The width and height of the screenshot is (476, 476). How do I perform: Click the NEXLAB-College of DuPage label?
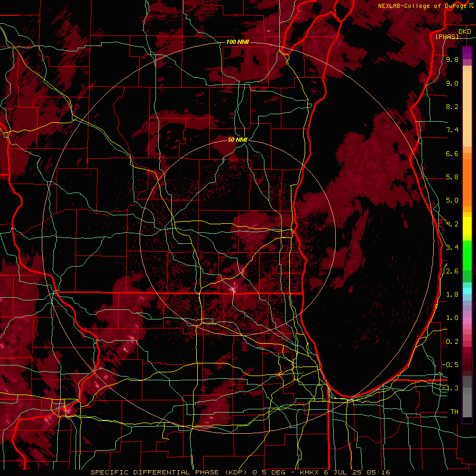coord(422,6)
